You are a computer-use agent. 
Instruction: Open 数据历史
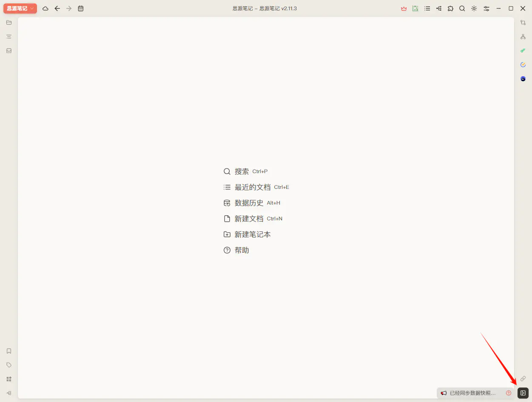click(x=252, y=203)
